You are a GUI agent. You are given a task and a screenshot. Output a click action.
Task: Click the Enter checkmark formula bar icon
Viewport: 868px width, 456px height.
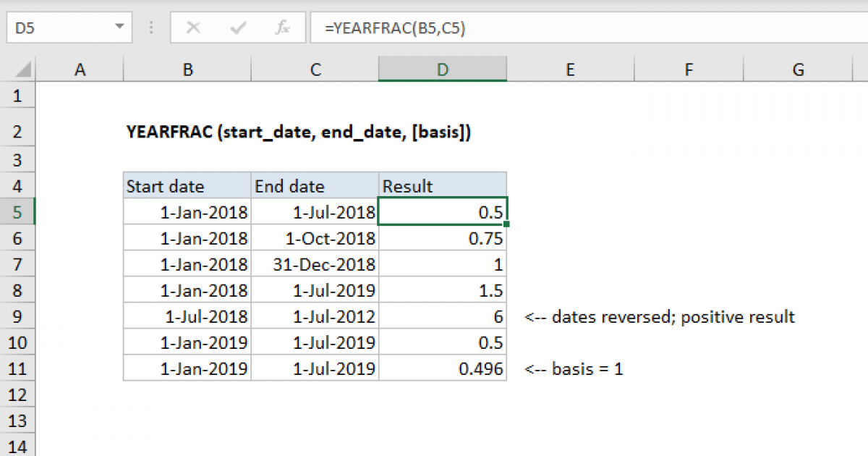tap(237, 28)
